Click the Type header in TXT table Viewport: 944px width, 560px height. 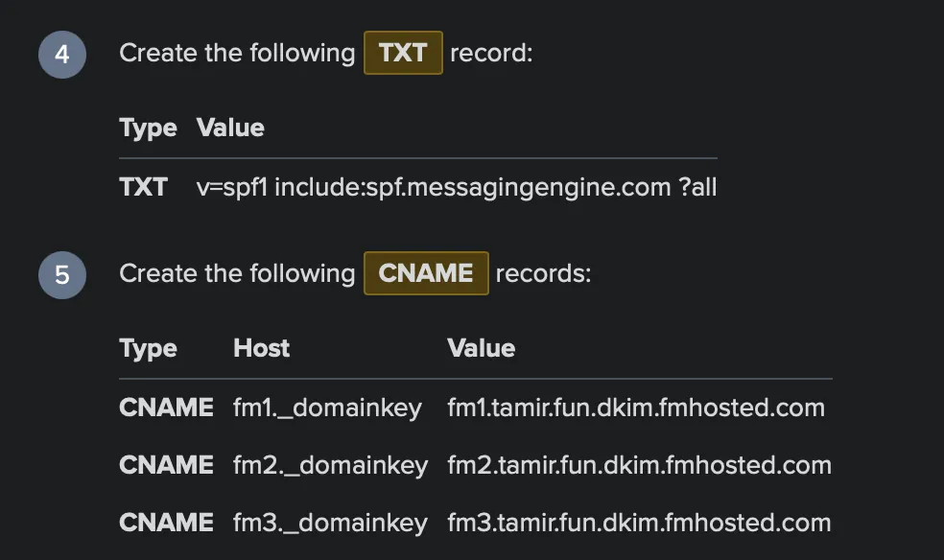pos(148,128)
